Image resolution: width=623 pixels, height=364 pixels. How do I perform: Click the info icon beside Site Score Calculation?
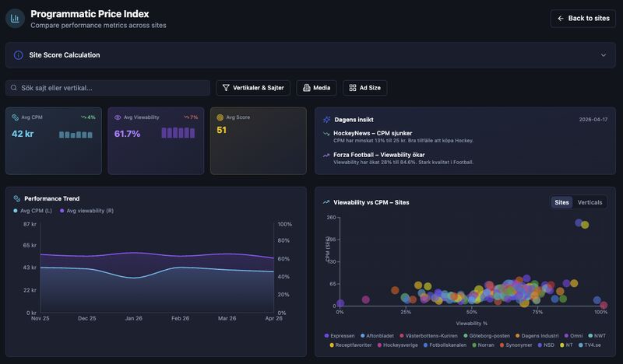18,55
